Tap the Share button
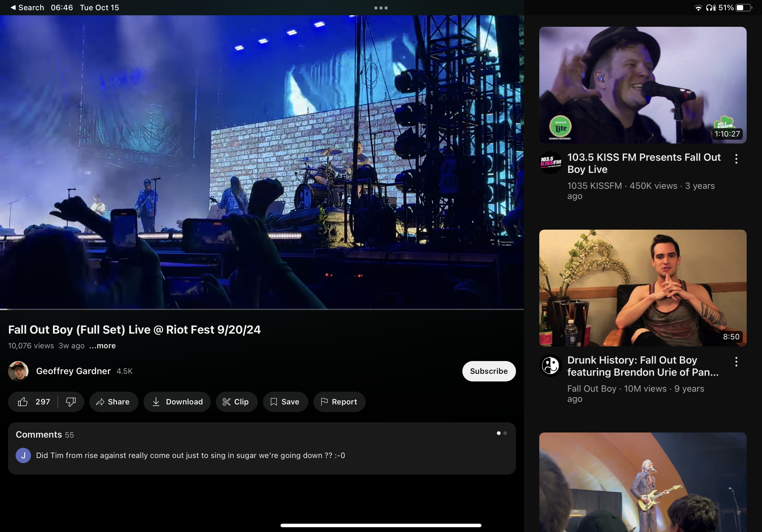The height and width of the screenshot is (532, 762). (114, 402)
